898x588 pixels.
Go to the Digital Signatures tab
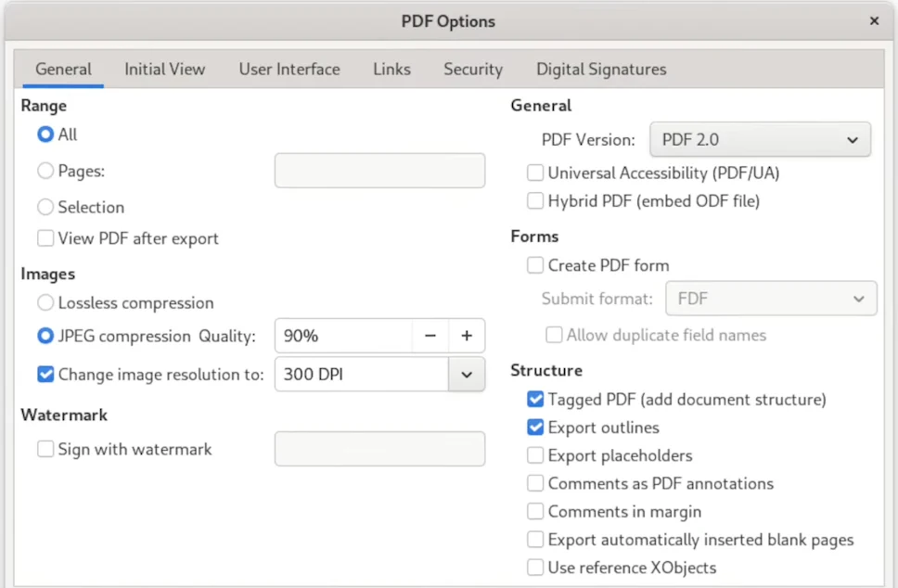click(601, 70)
